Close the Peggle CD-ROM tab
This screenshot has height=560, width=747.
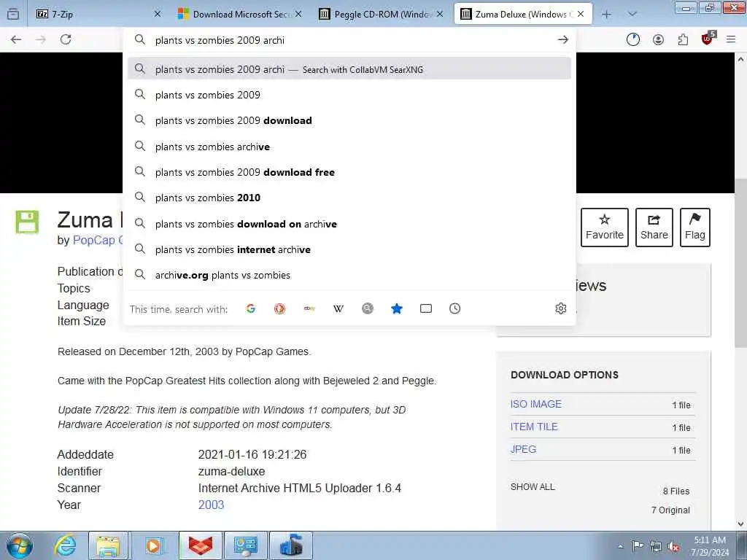pyautogui.click(x=440, y=15)
